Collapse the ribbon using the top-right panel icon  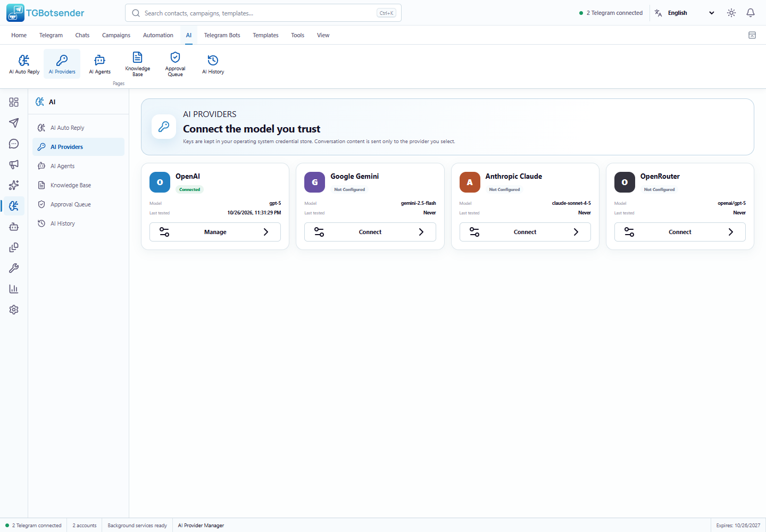(752, 35)
